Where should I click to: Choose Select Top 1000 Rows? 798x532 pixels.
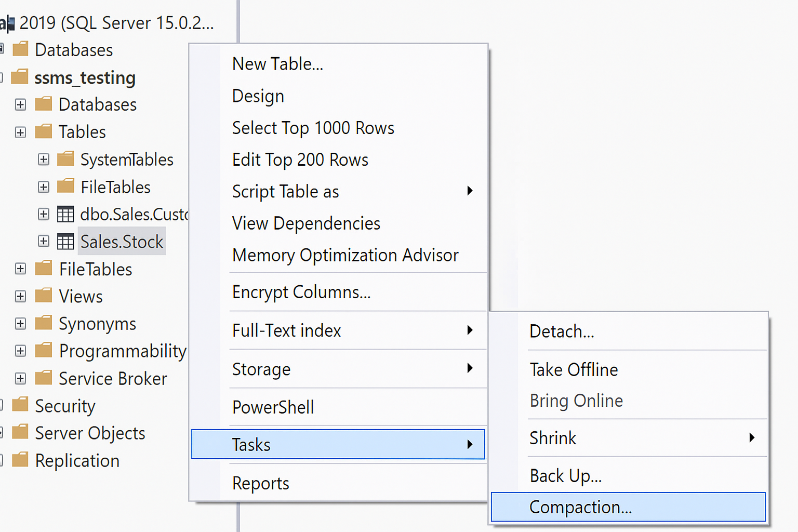pyautogui.click(x=313, y=128)
